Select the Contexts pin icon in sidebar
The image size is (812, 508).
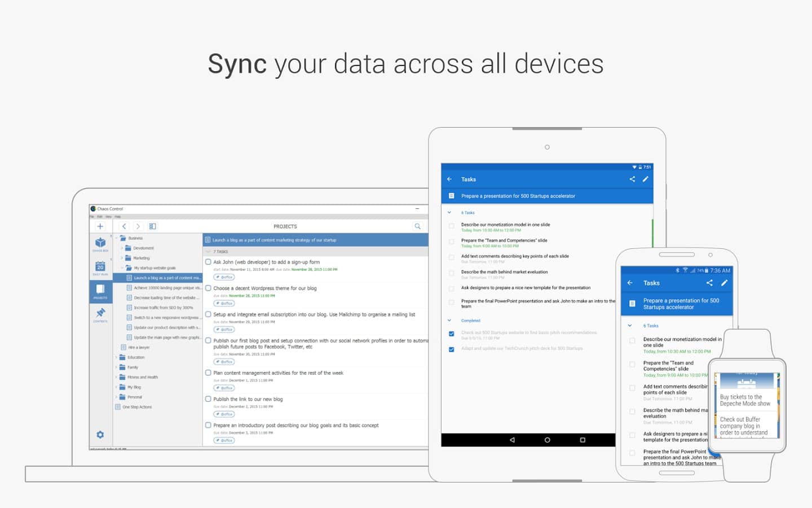tap(100, 313)
